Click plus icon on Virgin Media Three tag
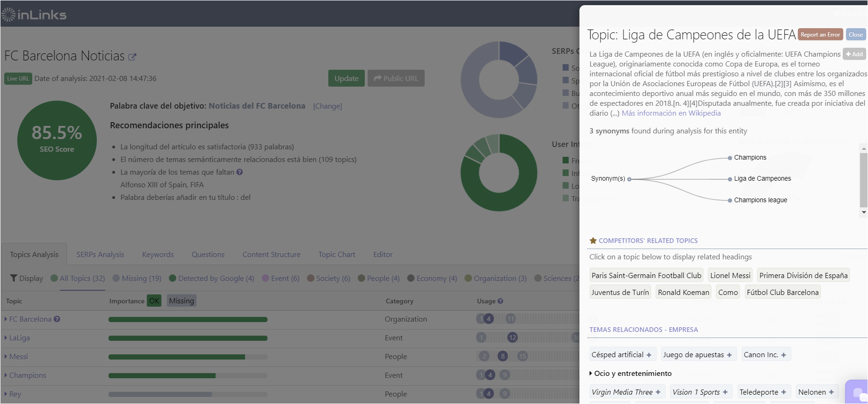868x404 pixels. coord(658,392)
